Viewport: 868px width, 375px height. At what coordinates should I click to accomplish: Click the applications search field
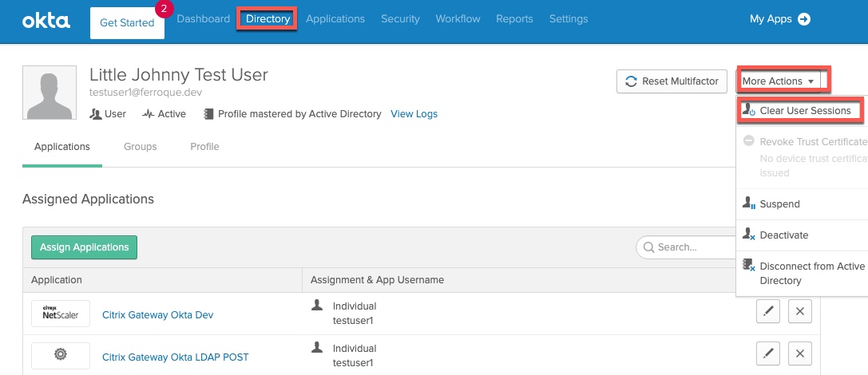click(x=687, y=247)
